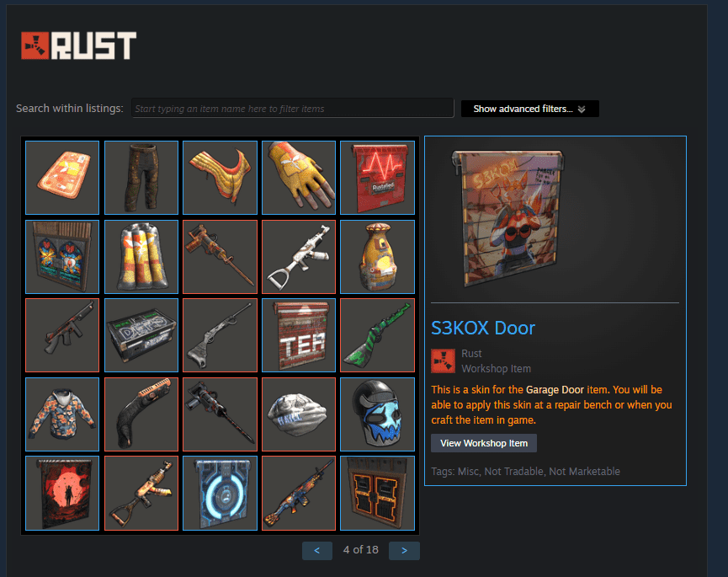Click the Rust logo at top
Screen dimensions: 728x577
click(x=78, y=45)
